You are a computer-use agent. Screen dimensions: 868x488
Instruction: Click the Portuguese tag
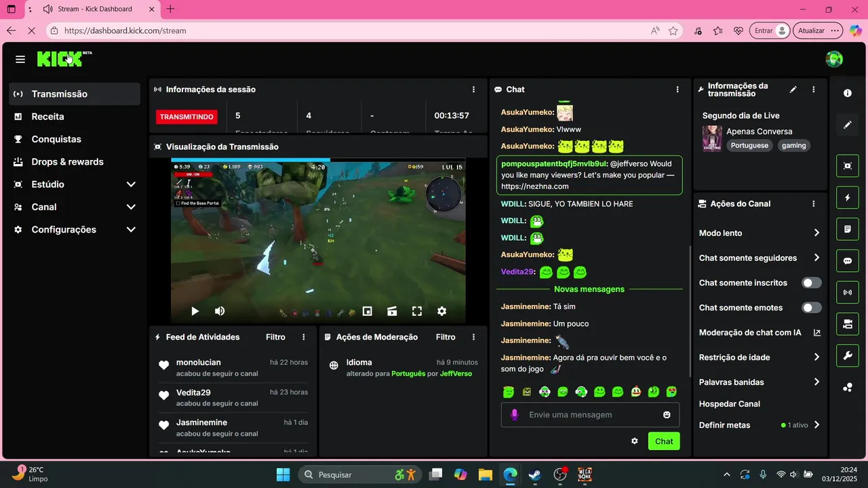749,146
